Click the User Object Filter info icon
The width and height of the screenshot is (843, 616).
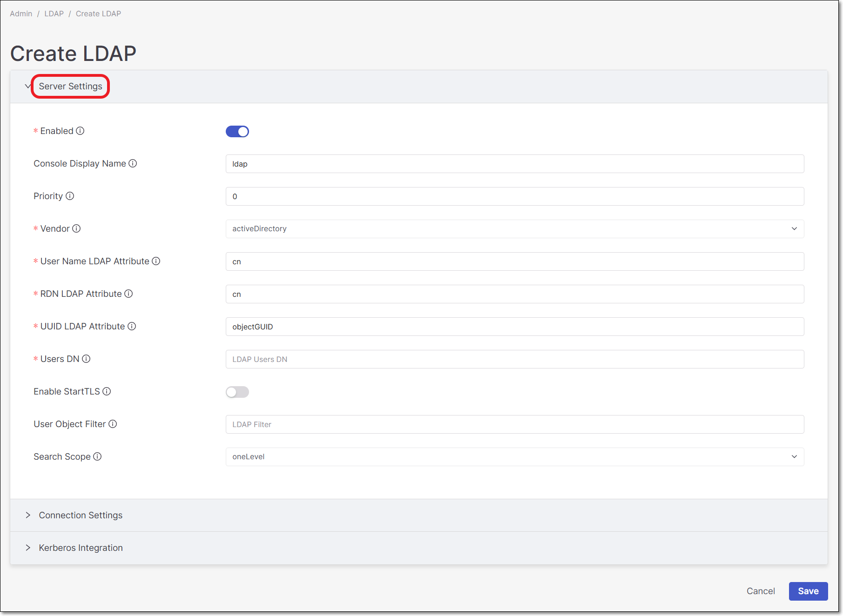tap(113, 424)
